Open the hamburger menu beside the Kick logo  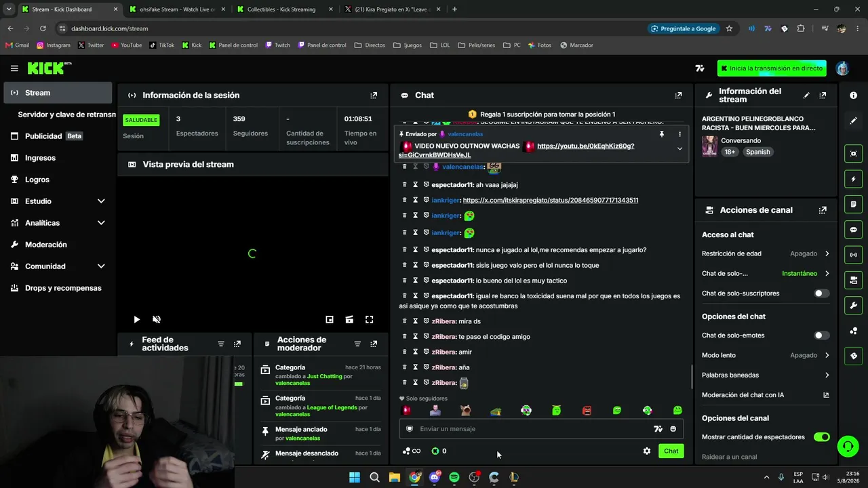click(x=14, y=68)
